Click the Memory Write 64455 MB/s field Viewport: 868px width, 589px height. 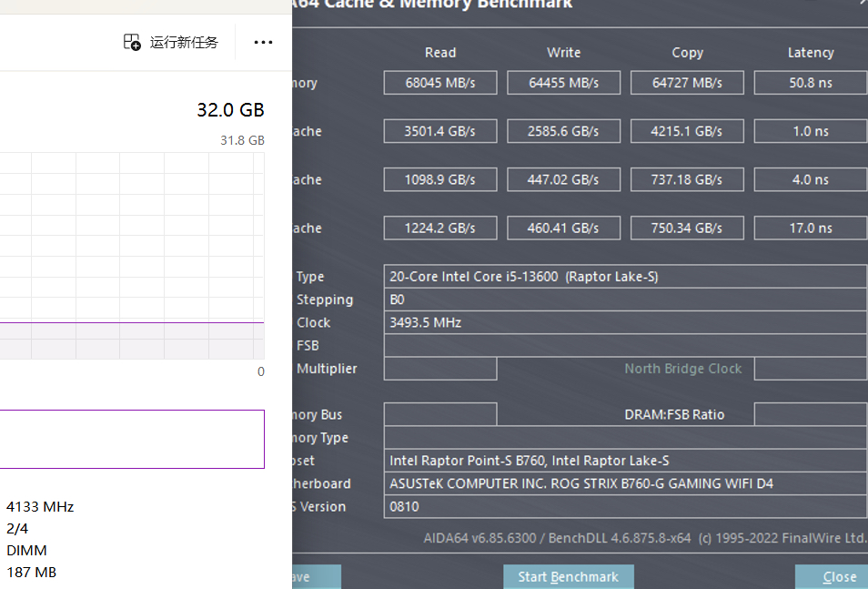pos(563,83)
